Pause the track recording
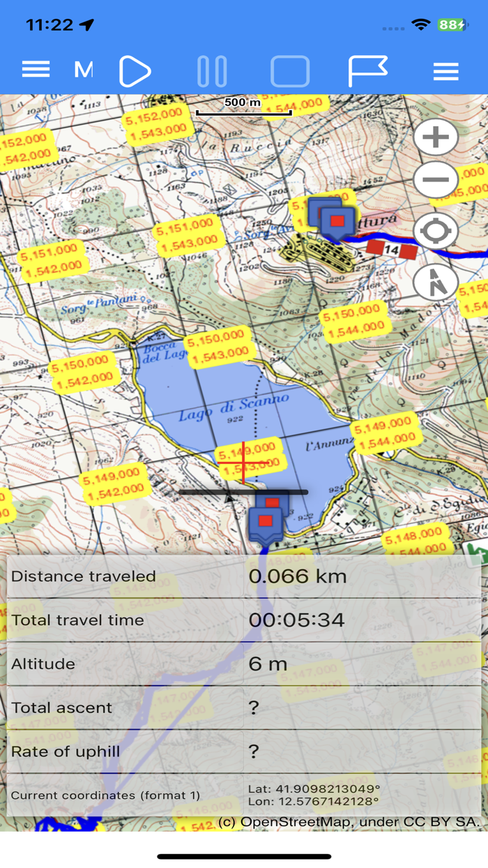The width and height of the screenshot is (488, 868). [212, 71]
